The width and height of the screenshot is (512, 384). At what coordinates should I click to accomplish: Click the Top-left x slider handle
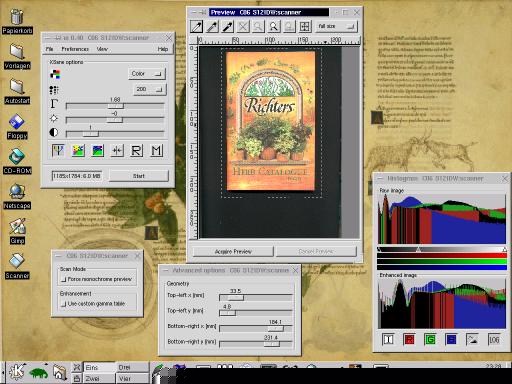click(235, 298)
